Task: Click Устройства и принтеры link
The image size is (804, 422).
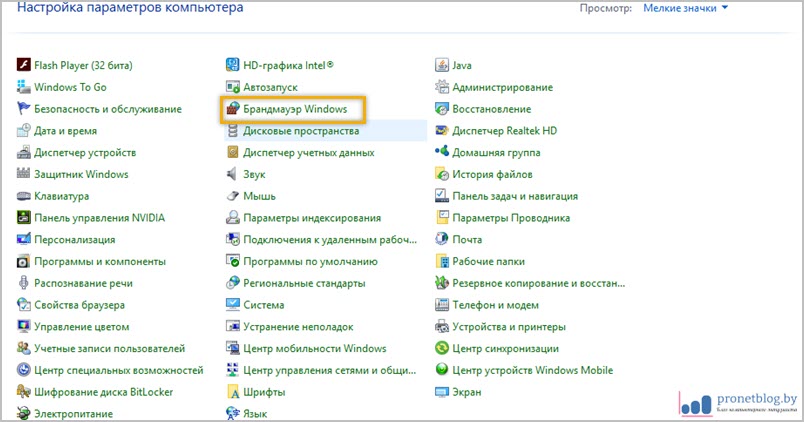Action: (509, 327)
